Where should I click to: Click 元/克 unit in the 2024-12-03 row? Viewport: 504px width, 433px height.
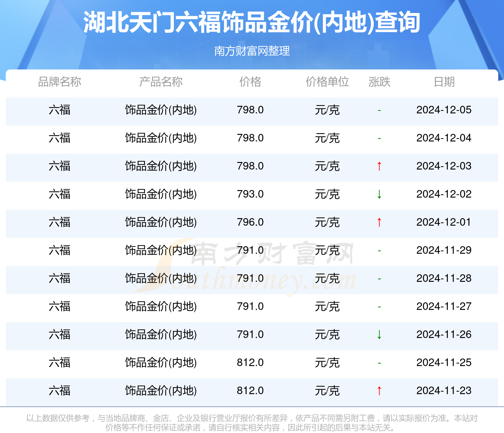click(x=327, y=166)
